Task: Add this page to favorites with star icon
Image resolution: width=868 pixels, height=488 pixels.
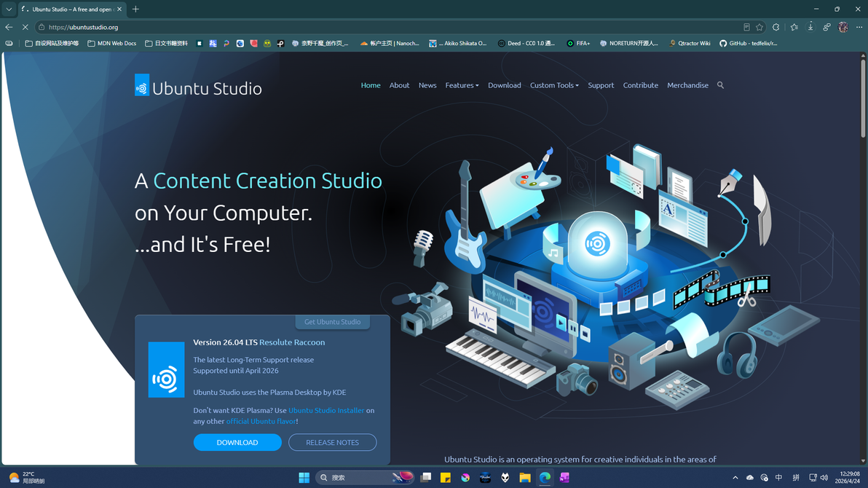Action: [x=759, y=27]
